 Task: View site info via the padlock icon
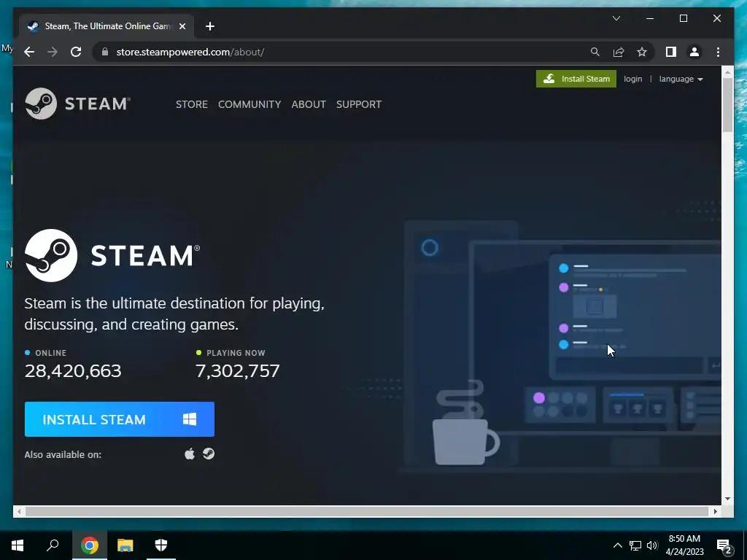tap(105, 52)
